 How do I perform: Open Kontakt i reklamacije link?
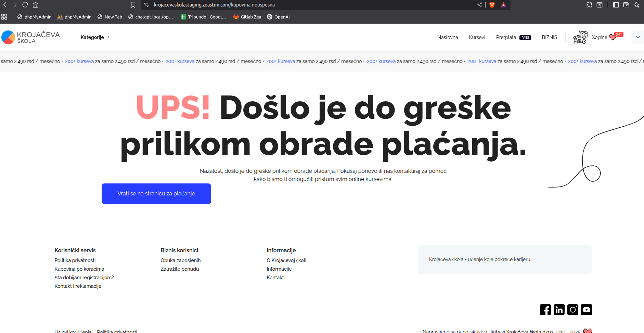pos(78,286)
